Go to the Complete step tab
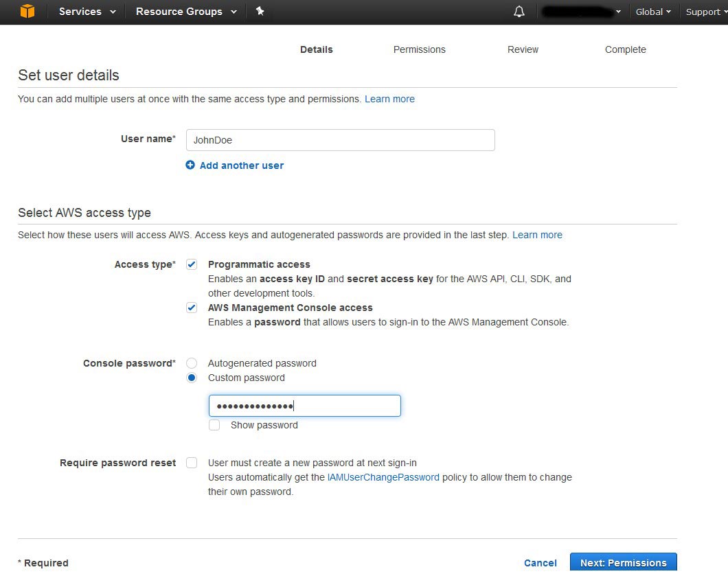728x576 pixels. click(x=626, y=49)
